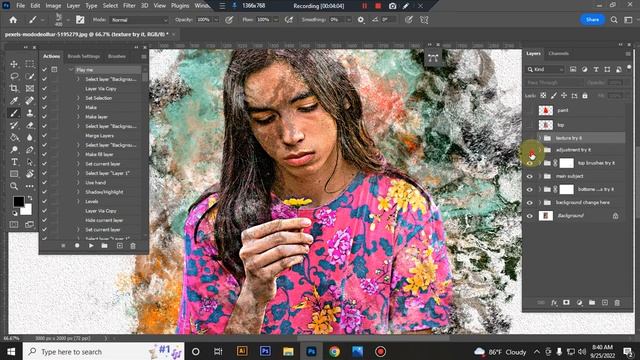Image resolution: width=640 pixels, height=360 pixels.
Task: Open the File menu
Action: (x=20, y=6)
